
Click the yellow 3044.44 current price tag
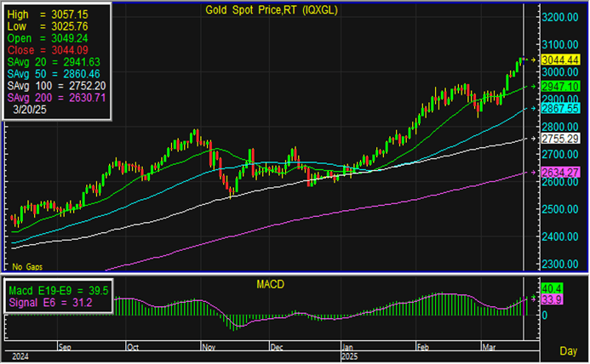(558, 60)
